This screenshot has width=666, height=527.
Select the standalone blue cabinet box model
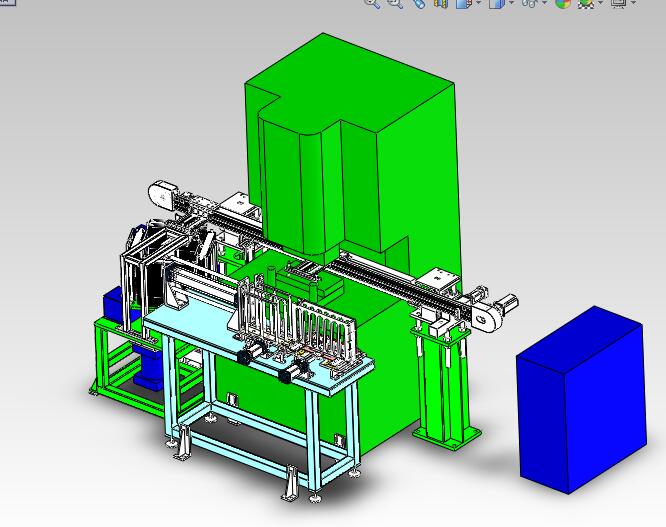click(x=582, y=400)
